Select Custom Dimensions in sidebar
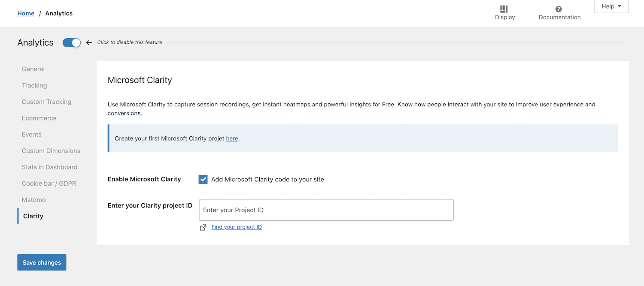 click(x=51, y=151)
